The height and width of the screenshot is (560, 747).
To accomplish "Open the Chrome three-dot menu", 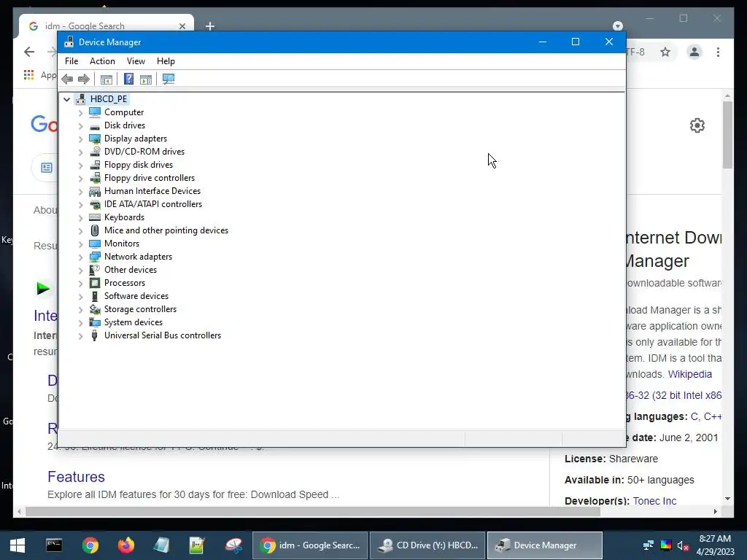I will pyautogui.click(x=718, y=52).
